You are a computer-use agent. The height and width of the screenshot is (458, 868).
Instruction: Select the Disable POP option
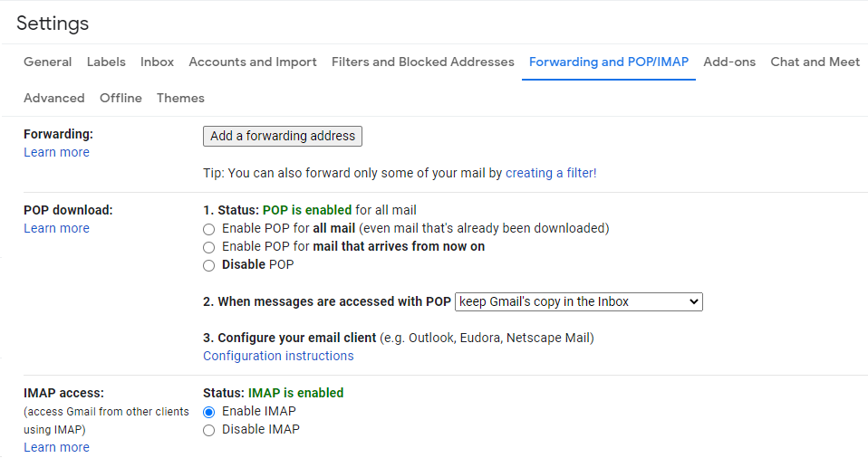point(209,265)
